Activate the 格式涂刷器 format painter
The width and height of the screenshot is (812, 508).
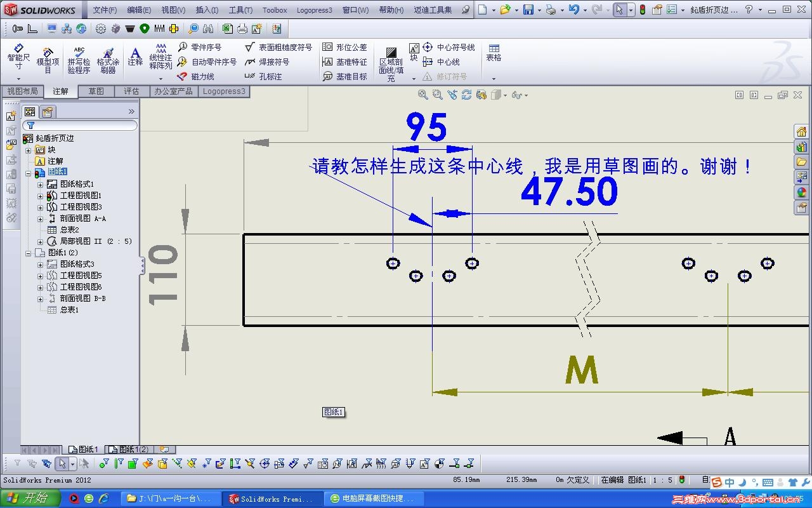(108, 60)
